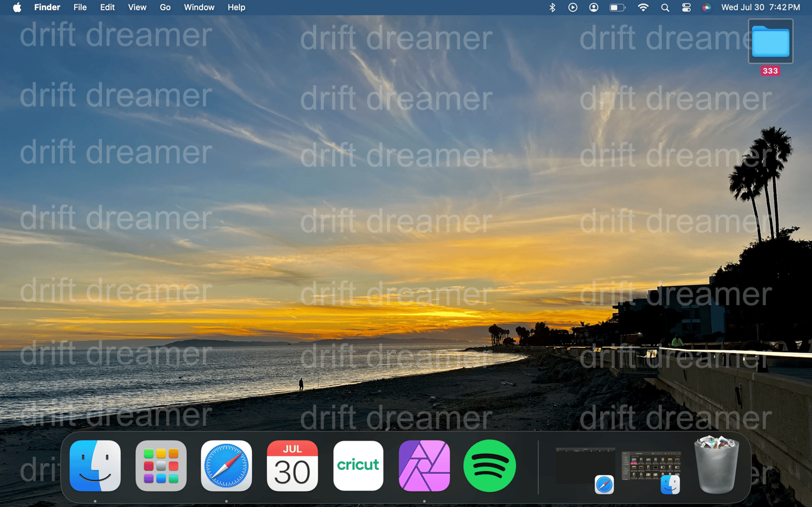Open the Wi-Fi status menu
This screenshot has width=812, height=507.
643,8
